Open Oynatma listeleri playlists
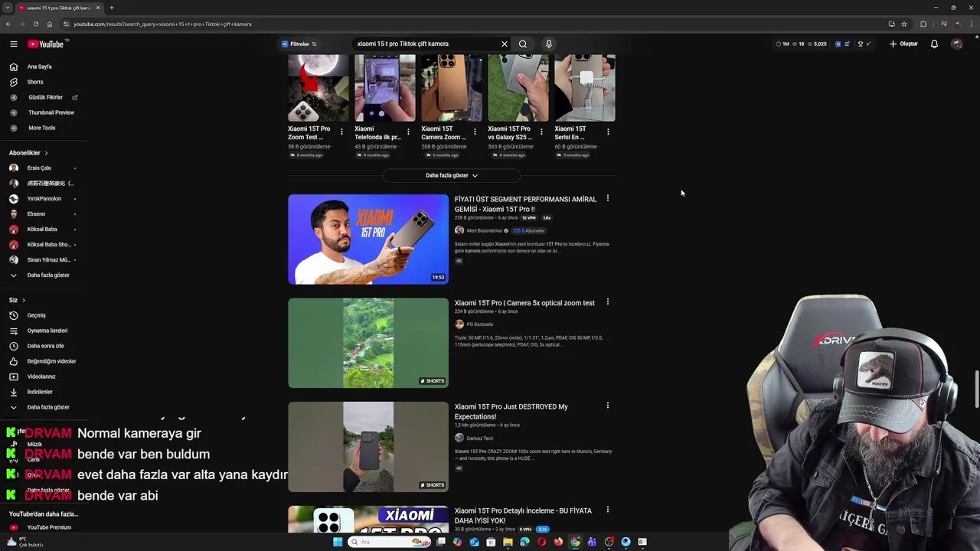Image resolution: width=980 pixels, height=551 pixels. click(x=47, y=331)
